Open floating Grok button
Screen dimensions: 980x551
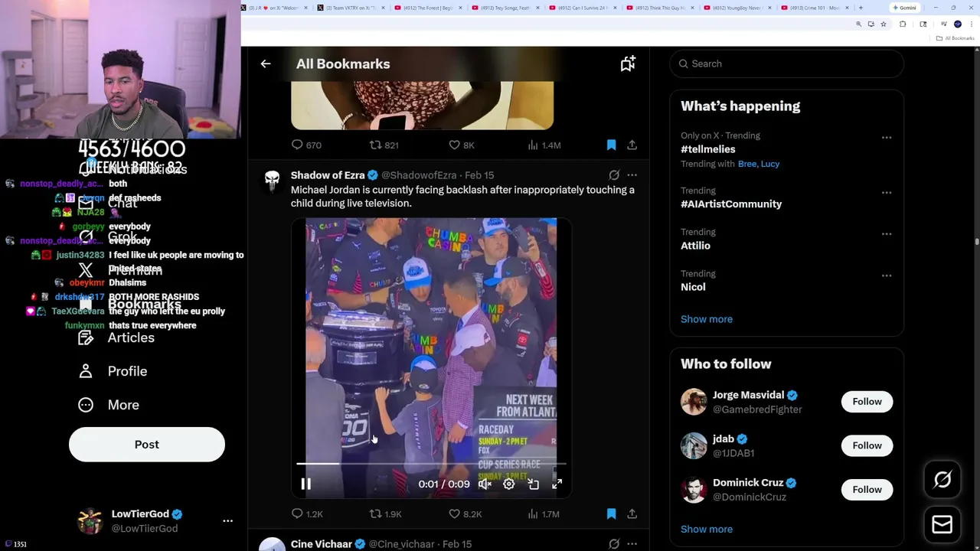(x=942, y=480)
